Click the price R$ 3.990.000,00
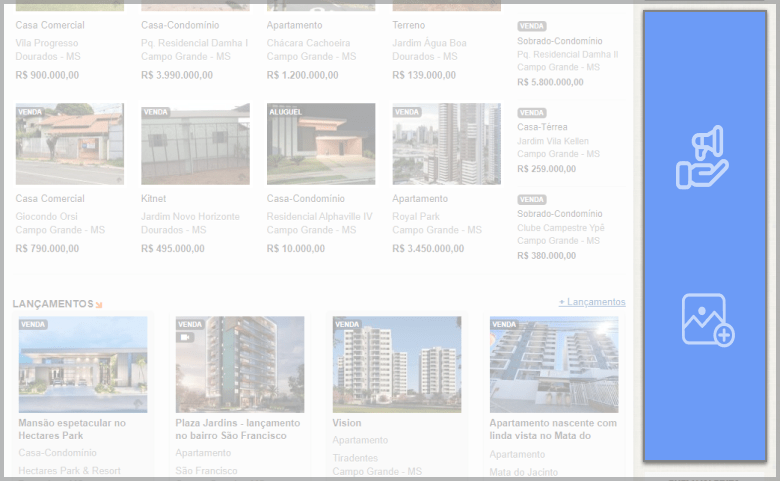The width and height of the screenshot is (780, 481). pos(177,75)
